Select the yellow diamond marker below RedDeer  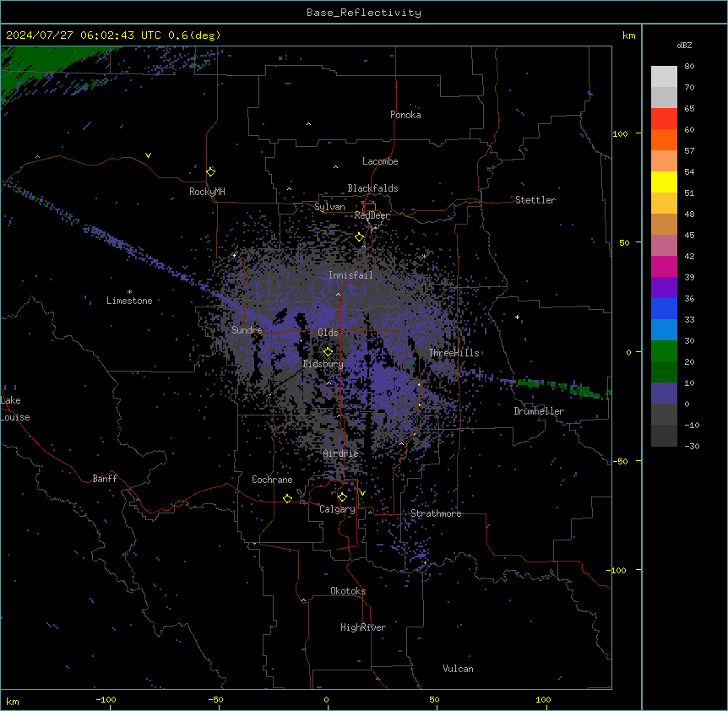pyautogui.click(x=360, y=237)
